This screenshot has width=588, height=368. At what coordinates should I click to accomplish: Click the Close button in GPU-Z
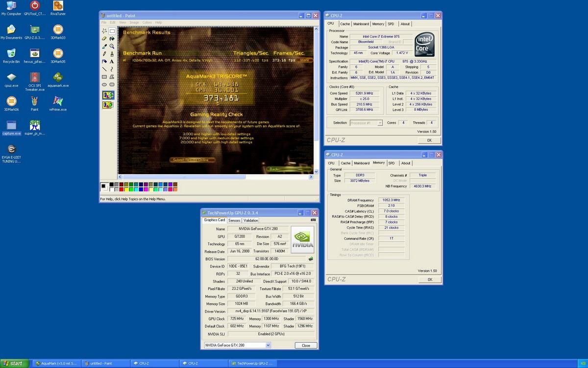coord(306,345)
